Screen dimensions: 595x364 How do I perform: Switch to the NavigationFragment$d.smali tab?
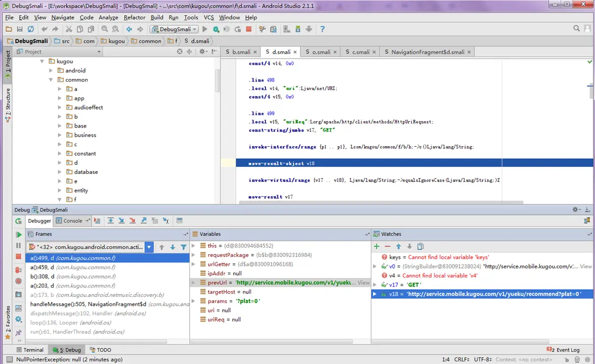pos(427,52)
